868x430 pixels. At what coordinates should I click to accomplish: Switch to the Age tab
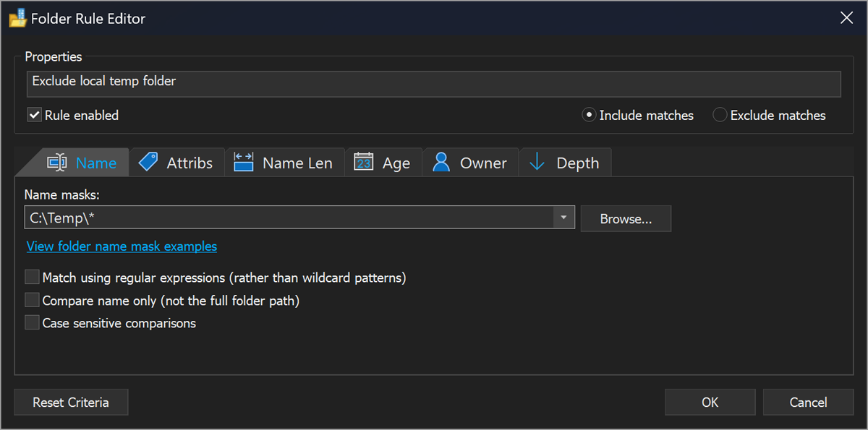click(x=383, y=162)
